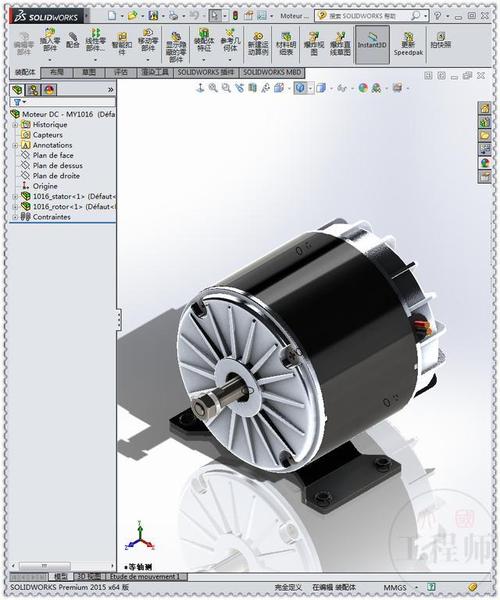This screenshot has height=600, width=500.
Task: Expand the 1016_stator<1> tree node
Action: [x=15, y=196]
